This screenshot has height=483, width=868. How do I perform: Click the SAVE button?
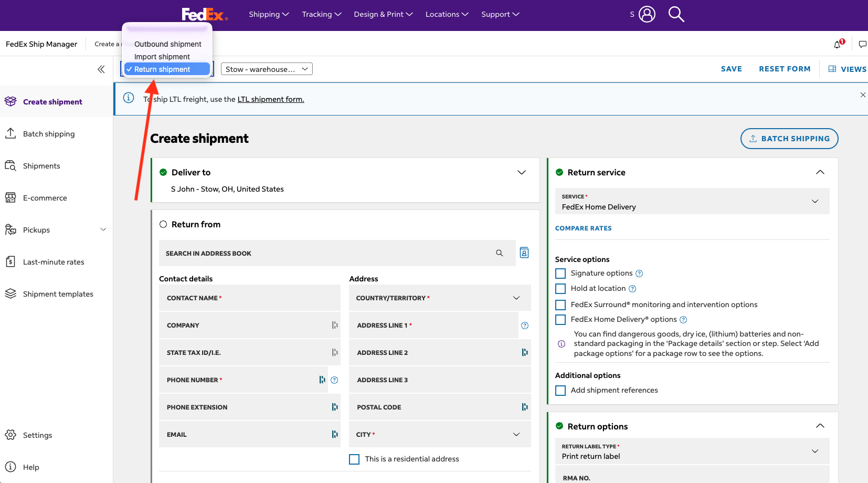[x=732, y=69]
